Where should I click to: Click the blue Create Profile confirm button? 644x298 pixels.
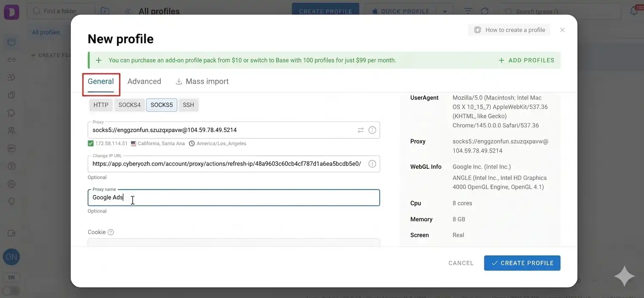(522, 263)
